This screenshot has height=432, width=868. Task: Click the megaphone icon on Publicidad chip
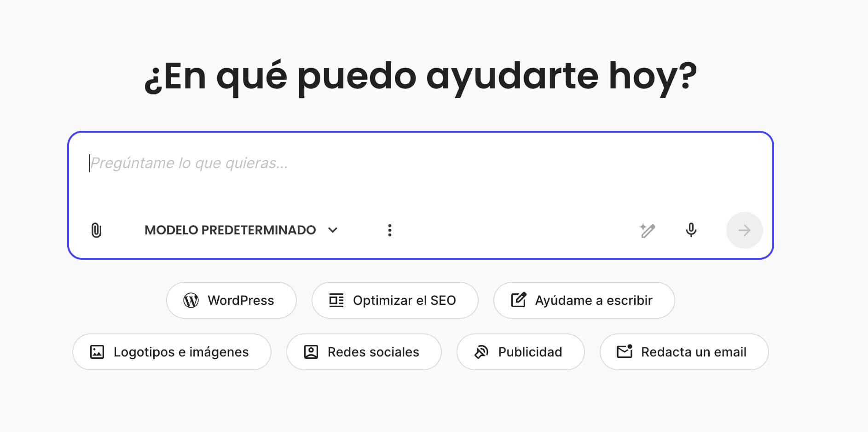pyautogui.click(x=481, y=352)
